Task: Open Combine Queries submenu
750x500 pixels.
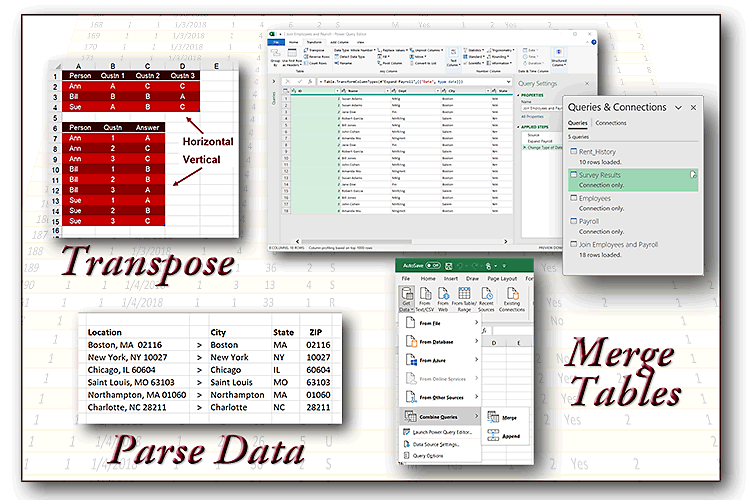Action: point(440,417)
